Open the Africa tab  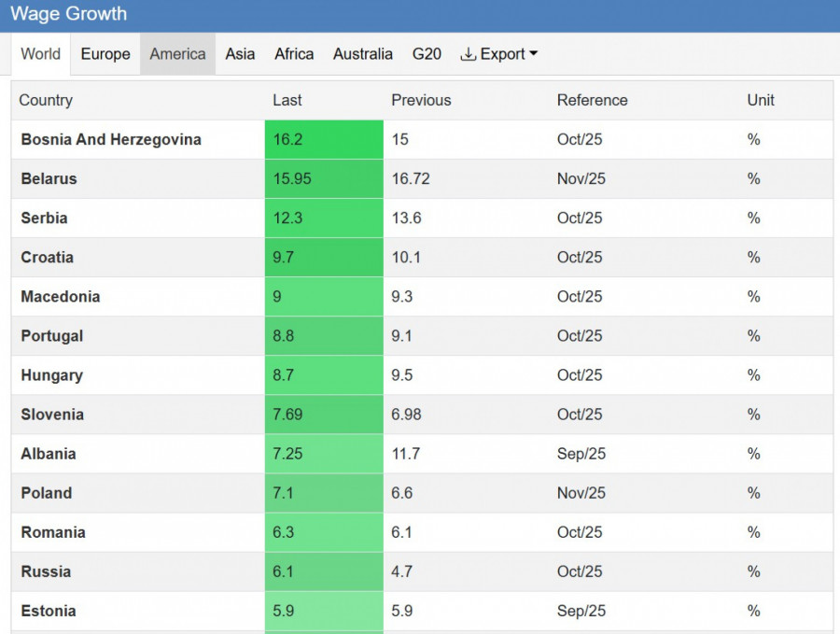[294, 54]
